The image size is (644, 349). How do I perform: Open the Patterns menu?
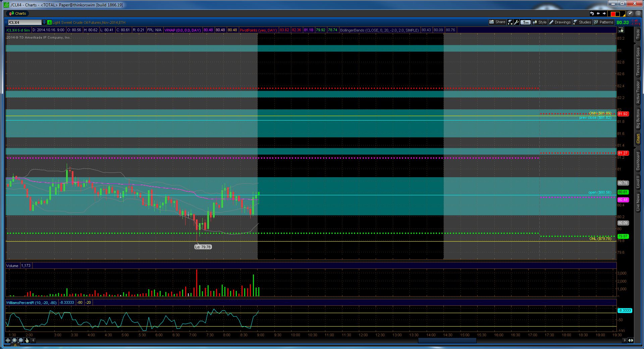coord(604,22)
